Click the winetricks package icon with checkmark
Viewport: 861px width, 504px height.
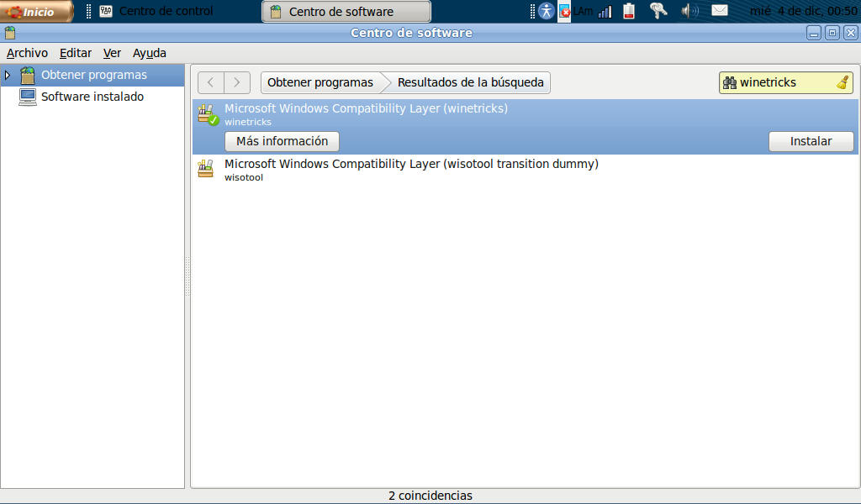pyautogui.click(x=208, y=114)
